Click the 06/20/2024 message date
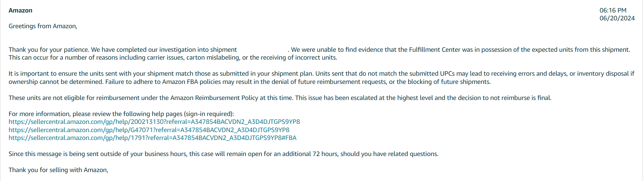 tap(617, 18)
